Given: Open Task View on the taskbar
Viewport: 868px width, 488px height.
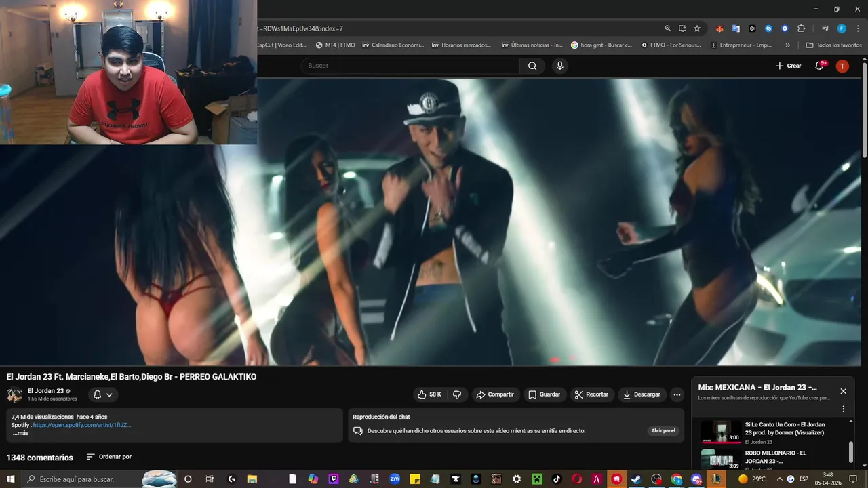Looking at the screenshot, I should pyautogui.click(x=210, y=479).
